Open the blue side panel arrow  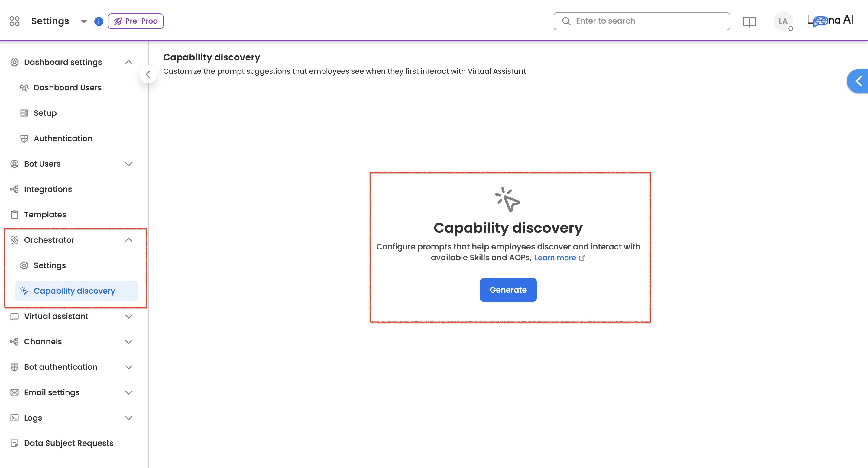point(858,81)
